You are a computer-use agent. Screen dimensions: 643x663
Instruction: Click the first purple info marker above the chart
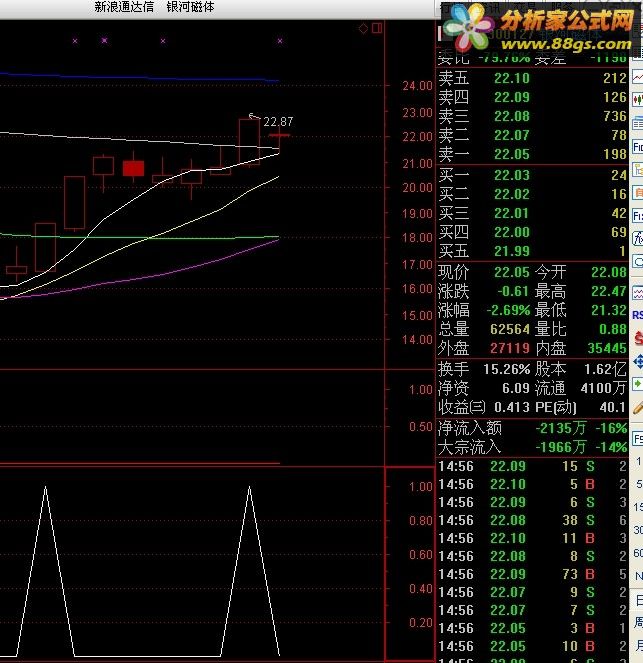[x=75, y=41]
